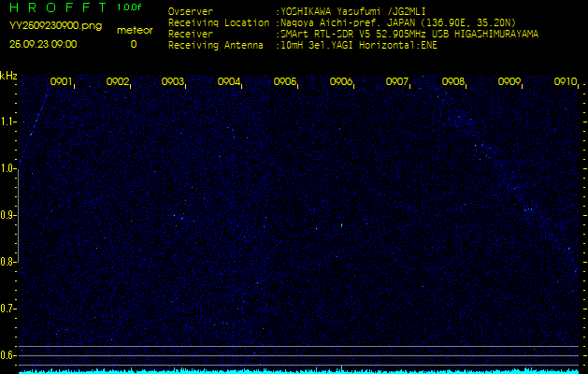Click the 0906 time marker
The width and height of the screenshot is (588, 374).
tap(341, 81)
